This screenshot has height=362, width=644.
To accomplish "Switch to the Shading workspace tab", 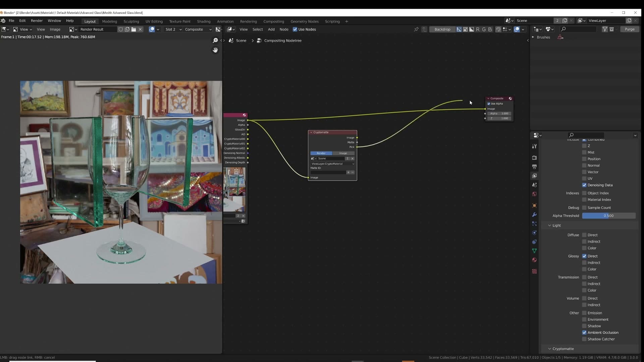I will click(204, 21).
